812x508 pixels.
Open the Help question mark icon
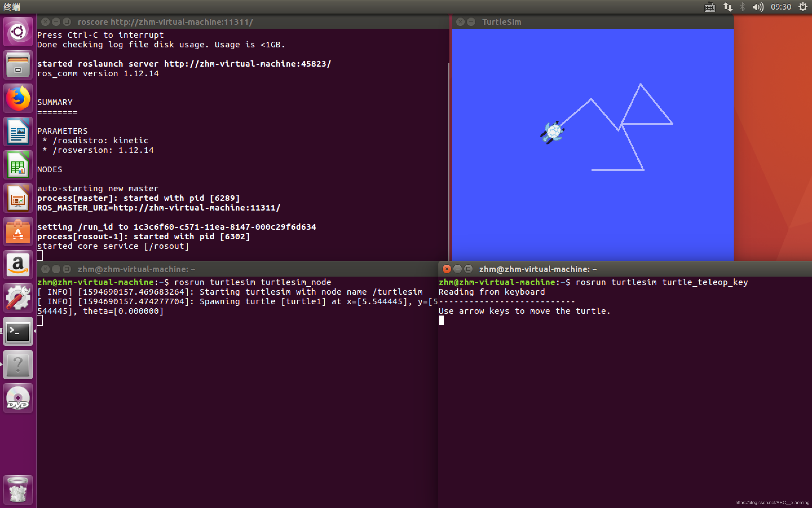pos(18,364)
